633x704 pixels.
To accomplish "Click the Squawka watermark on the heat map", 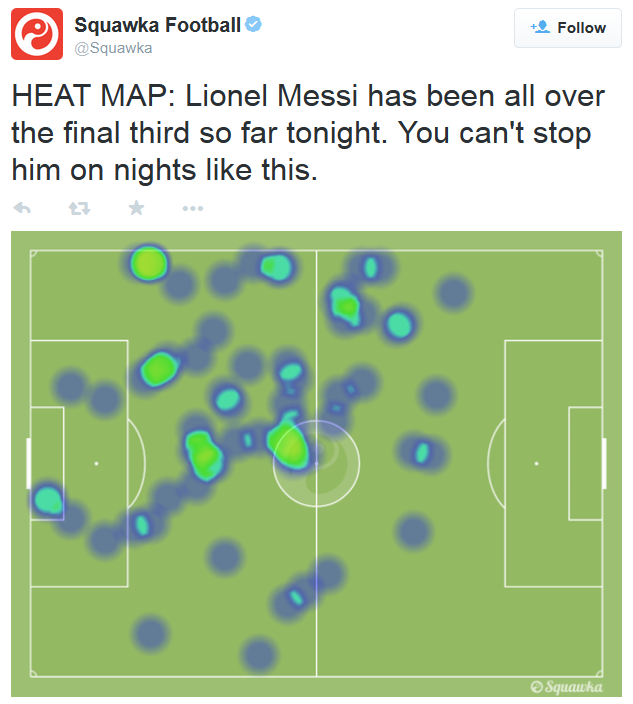I will tap(566, 685).
